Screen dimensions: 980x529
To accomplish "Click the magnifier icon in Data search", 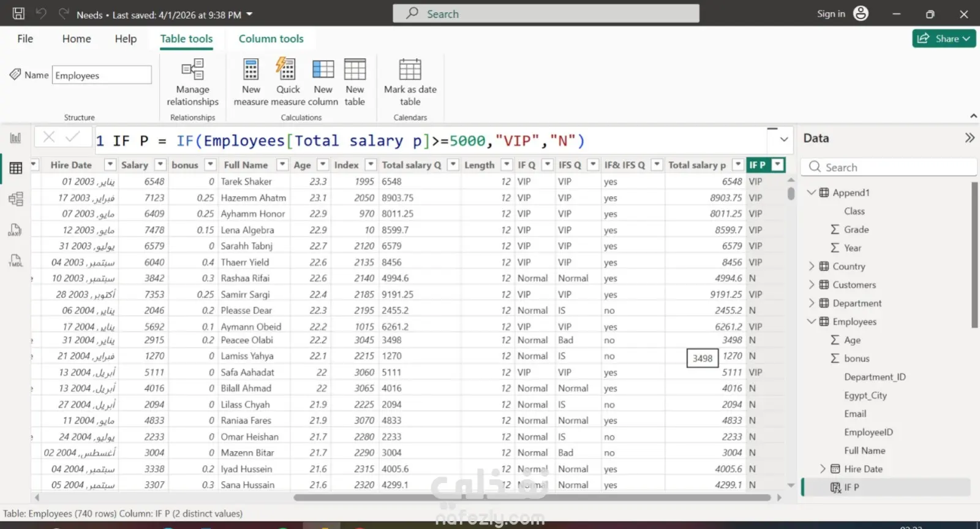I will tap(814, 167).
